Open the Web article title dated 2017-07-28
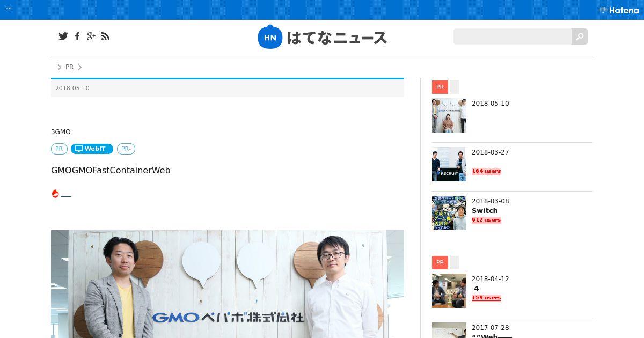644x338 pixels. coord(492,336)
